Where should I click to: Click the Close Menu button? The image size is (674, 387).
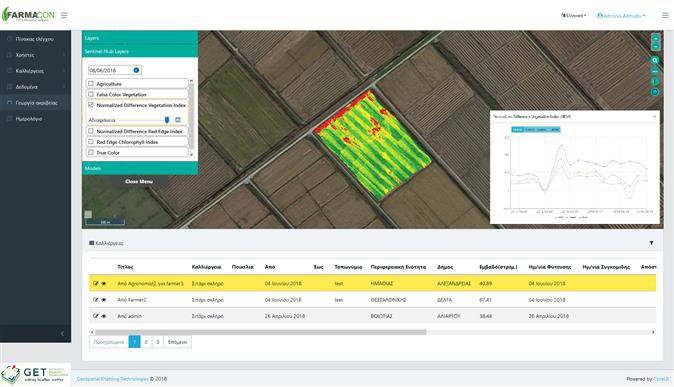(139, 181)
